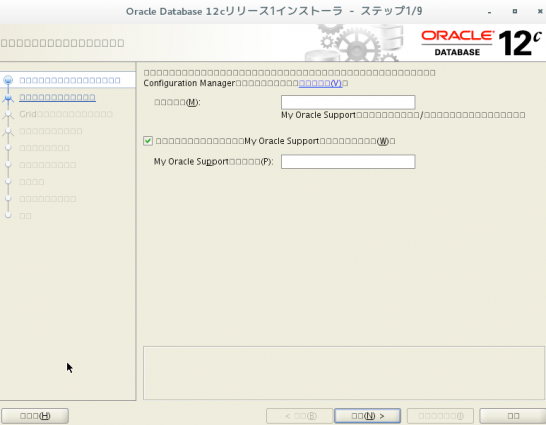Click the My Oracle Support hint text below email field

click(403, 115)
